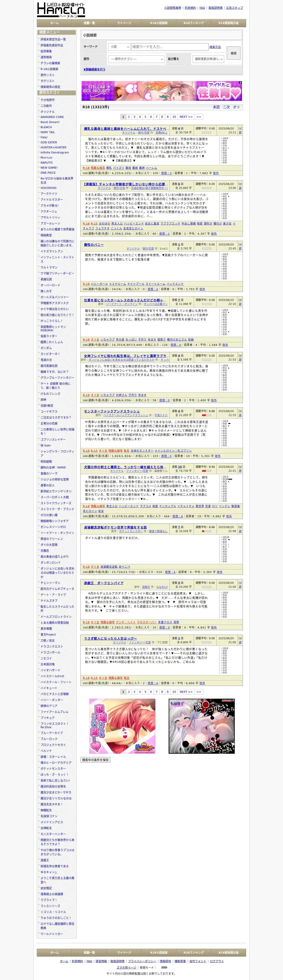Click the 検索 search button
283x980 pixels.
233,53
